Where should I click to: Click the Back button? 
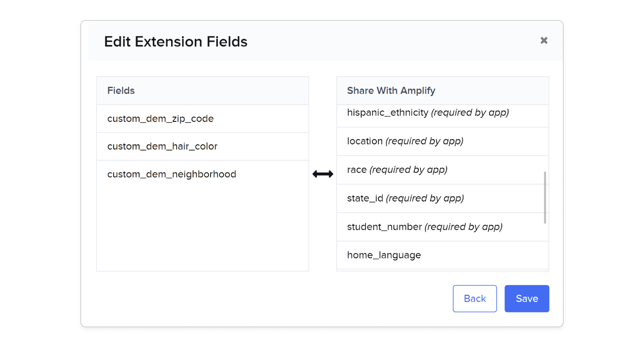474,298
